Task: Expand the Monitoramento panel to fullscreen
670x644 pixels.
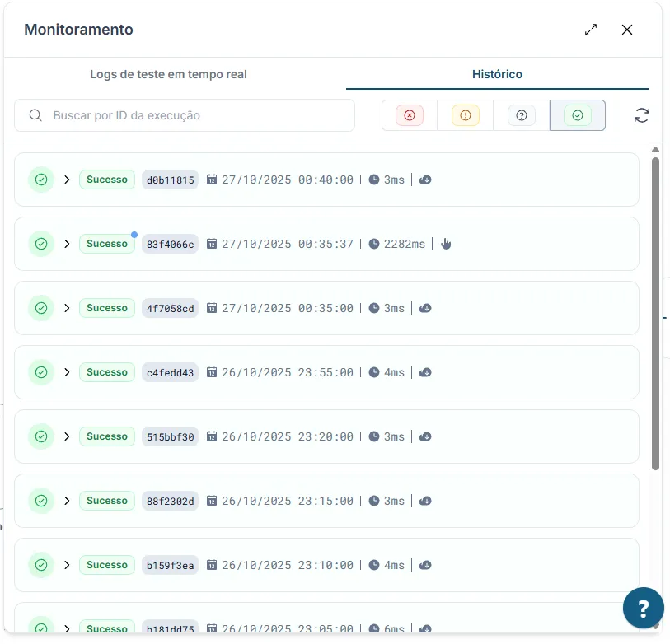Action: [x=591, y=30]
